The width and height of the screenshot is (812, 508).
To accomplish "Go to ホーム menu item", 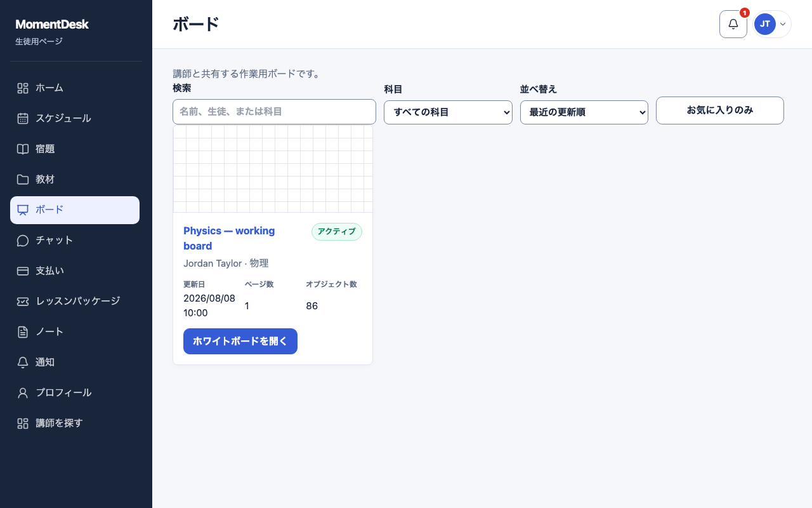I will click(75, 88).
